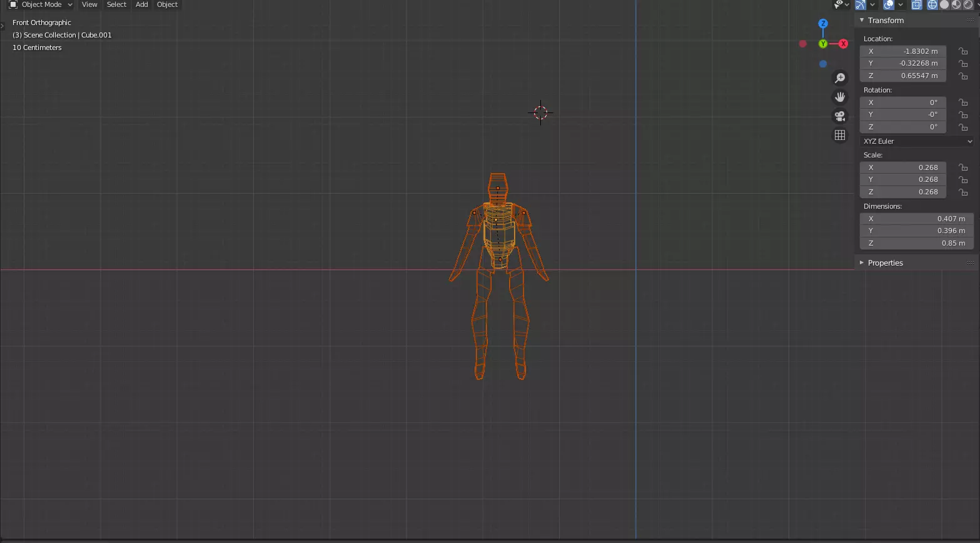
Task: Click the 3D cursor crosshair in viewport
Action: [540, 112]
